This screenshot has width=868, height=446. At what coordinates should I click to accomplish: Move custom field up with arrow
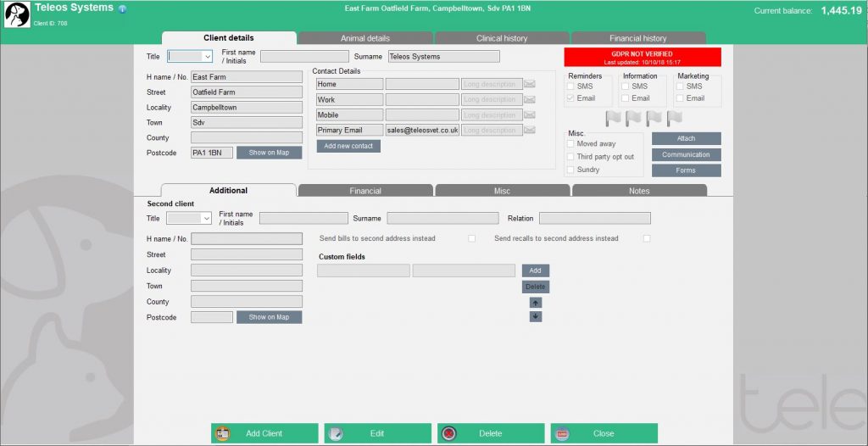tap(536, 302)
